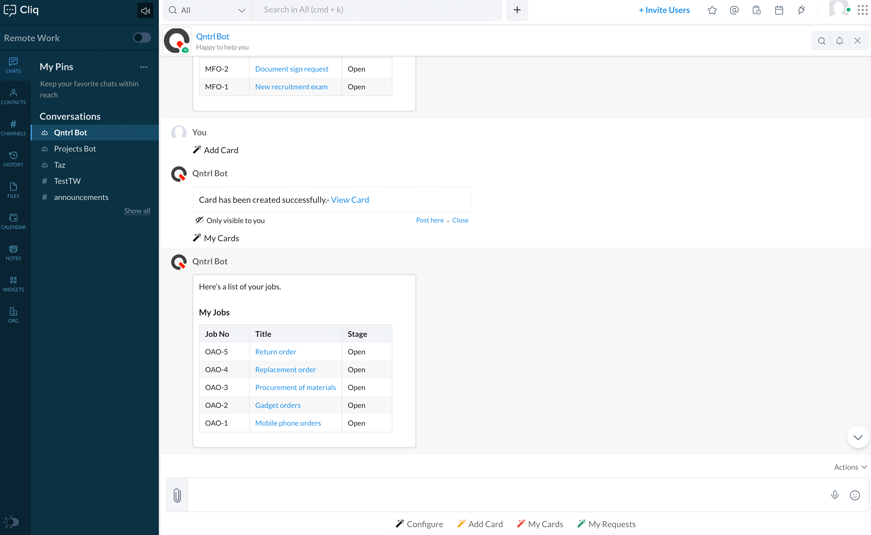Open the Channels section
Screen dimensions: 871x535
(13, 127)
